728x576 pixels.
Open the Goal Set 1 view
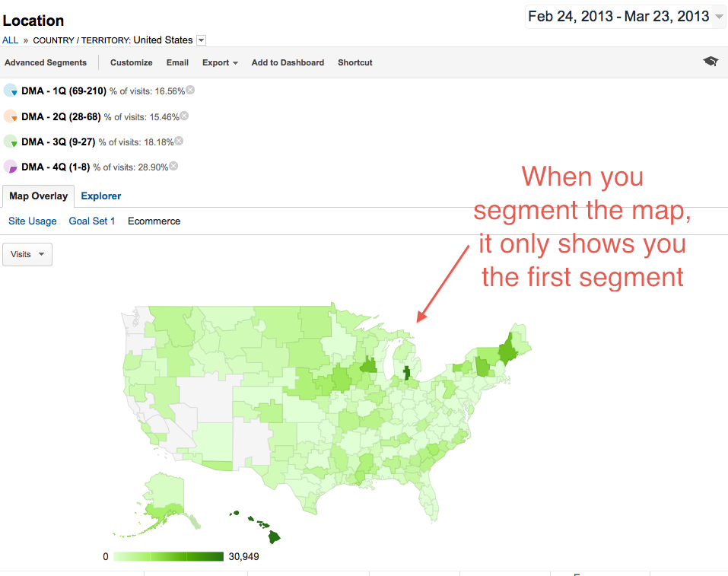92,221
